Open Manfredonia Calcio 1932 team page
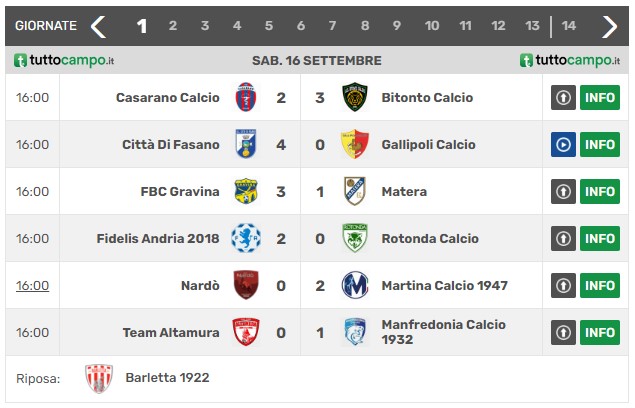 (443, 332)
